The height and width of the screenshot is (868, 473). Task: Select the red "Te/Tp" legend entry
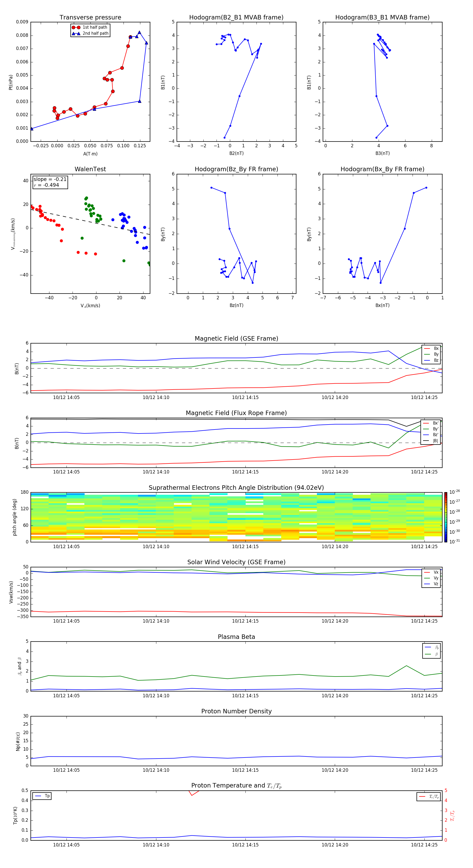pyautogui.click(x=429, y=797)
